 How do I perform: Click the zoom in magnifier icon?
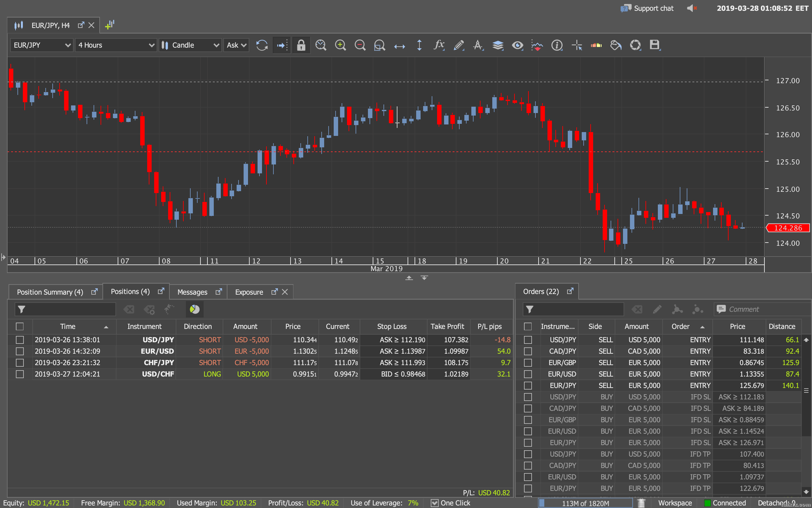tap(340, 45)
